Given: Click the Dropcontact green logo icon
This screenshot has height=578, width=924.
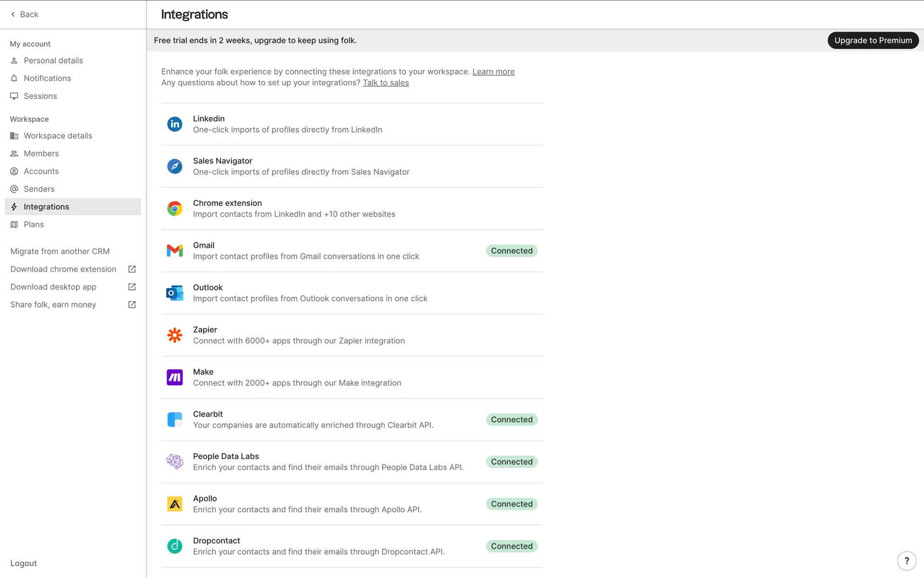Looking at the screenshot, I should [x=175, y=546].
